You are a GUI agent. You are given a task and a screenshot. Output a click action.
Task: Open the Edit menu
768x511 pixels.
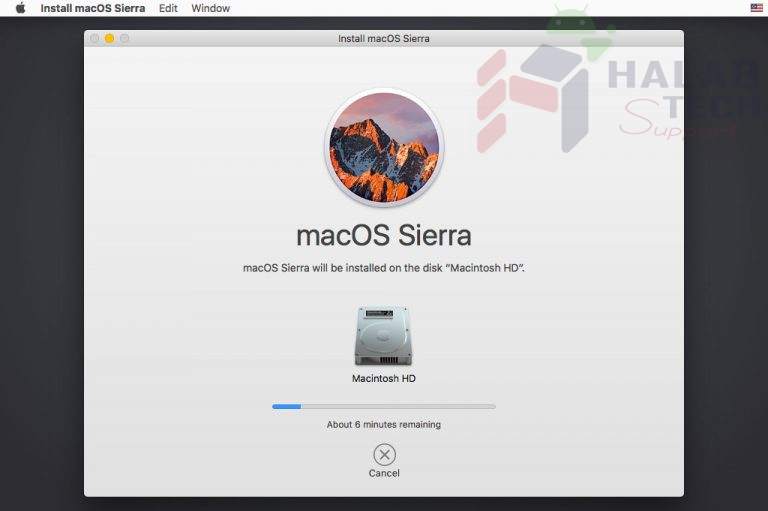click(x=168, y=8)
